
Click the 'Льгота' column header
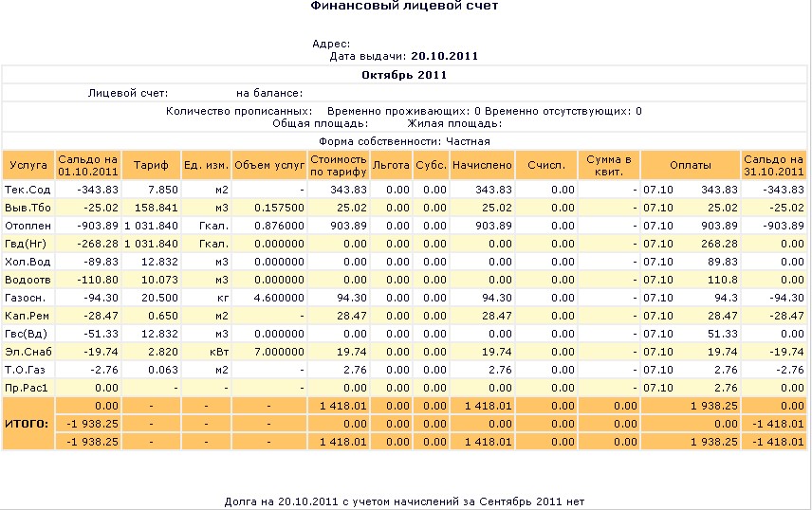(391, 165)
